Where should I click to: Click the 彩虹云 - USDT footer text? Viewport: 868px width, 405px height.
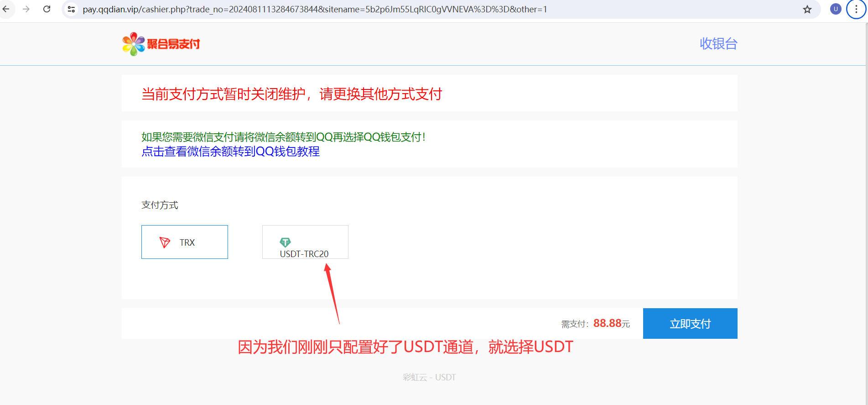[x=429, y=377]
